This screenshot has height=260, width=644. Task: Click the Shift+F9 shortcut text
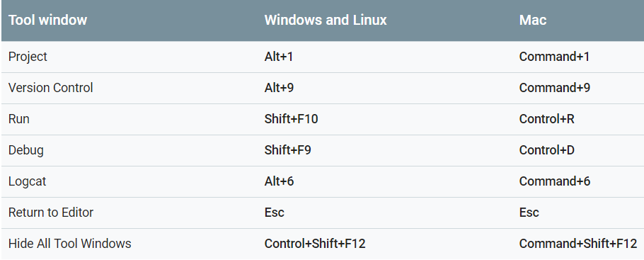coord(287,150)
